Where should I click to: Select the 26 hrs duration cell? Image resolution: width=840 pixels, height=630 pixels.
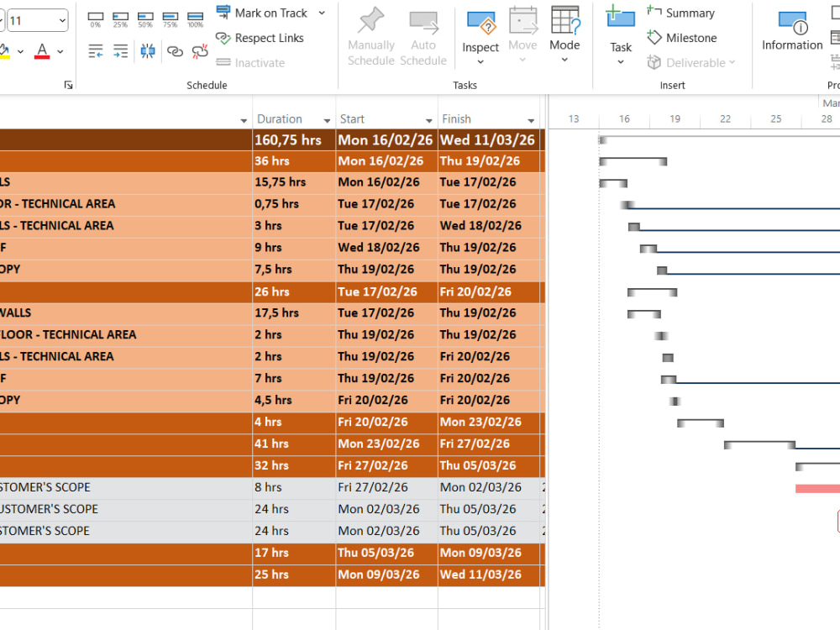pos(294,292)
